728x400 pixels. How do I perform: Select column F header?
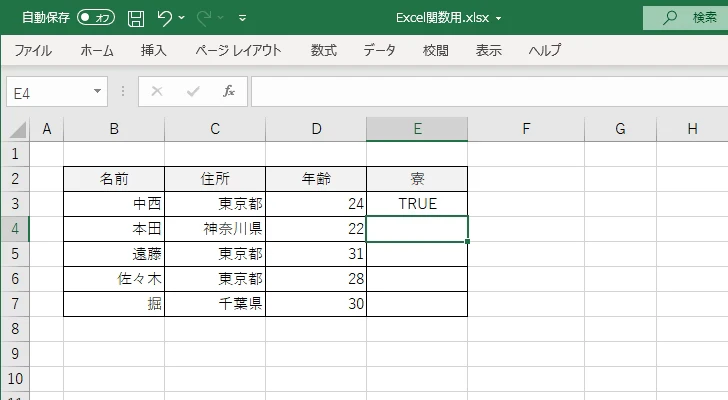click(526, 129)
